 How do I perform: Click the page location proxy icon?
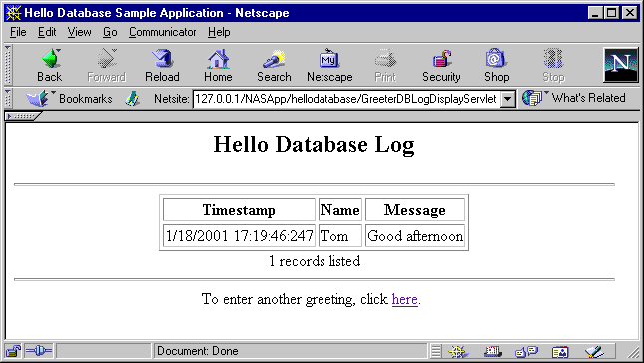coord(132,99)
